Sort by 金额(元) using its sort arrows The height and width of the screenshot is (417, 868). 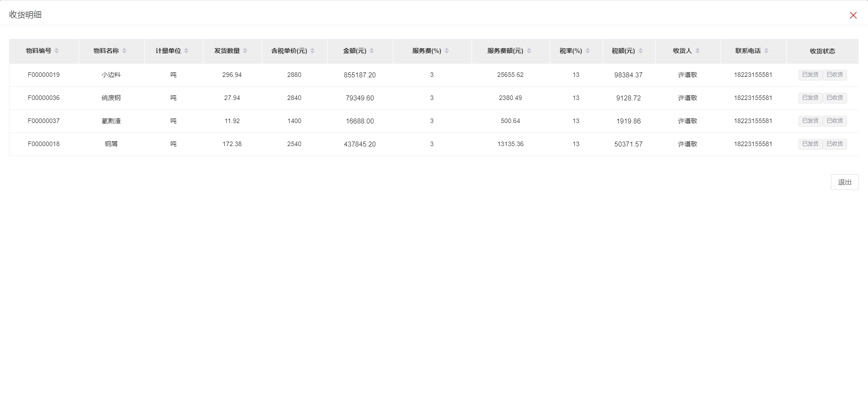pyautogui.click(x=372, y=51)
